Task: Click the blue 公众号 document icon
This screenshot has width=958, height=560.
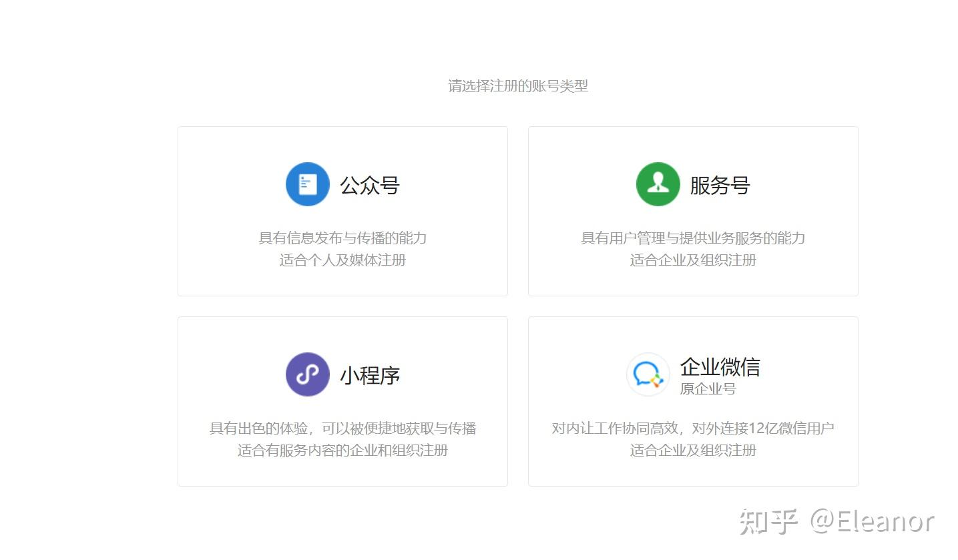Action: [x=307, y=184]
